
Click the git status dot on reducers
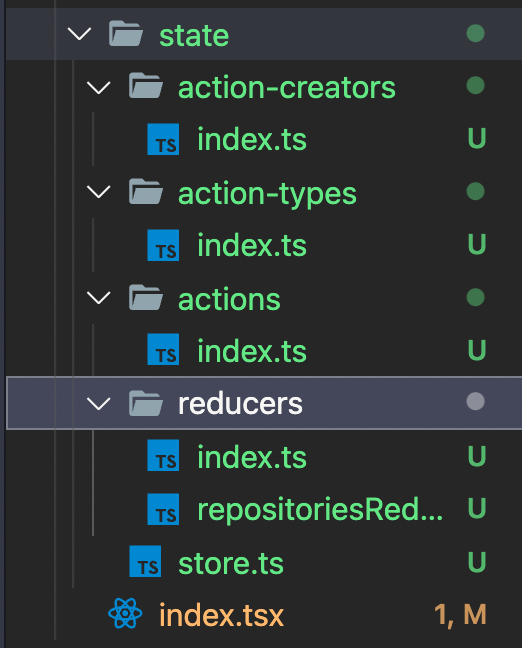click(475, 401)
